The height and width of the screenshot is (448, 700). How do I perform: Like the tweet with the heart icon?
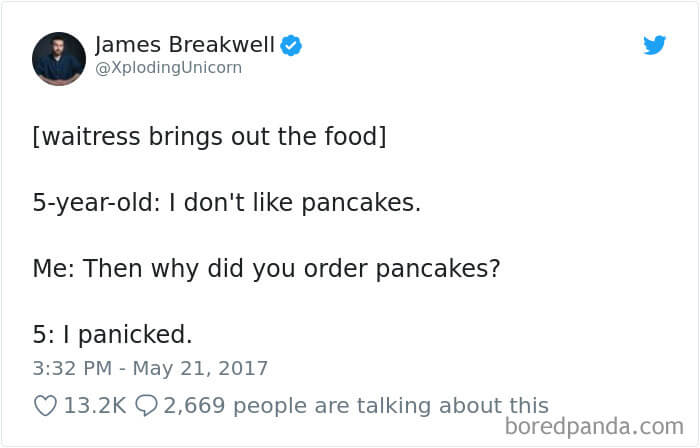tap(45, 405)
